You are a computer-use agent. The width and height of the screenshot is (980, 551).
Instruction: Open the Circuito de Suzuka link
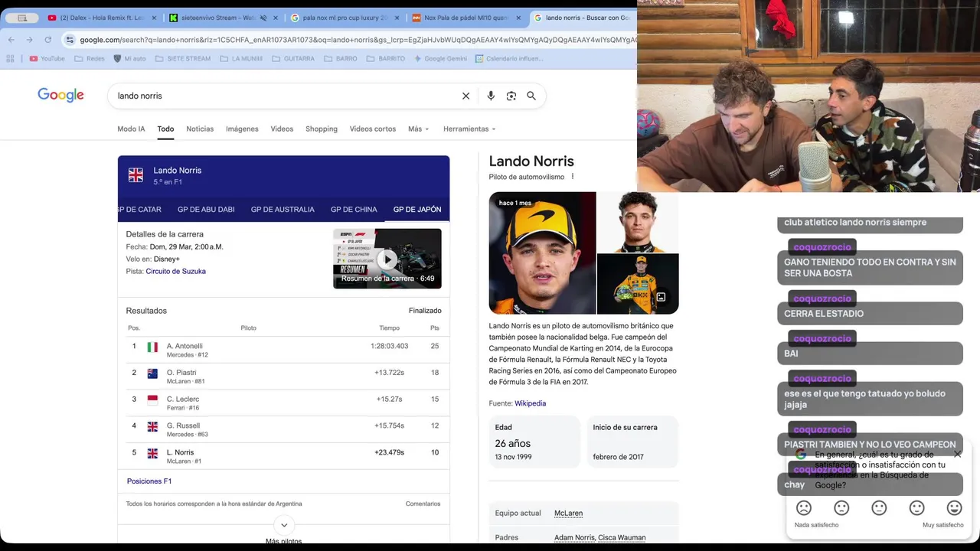tap(175, 271)
